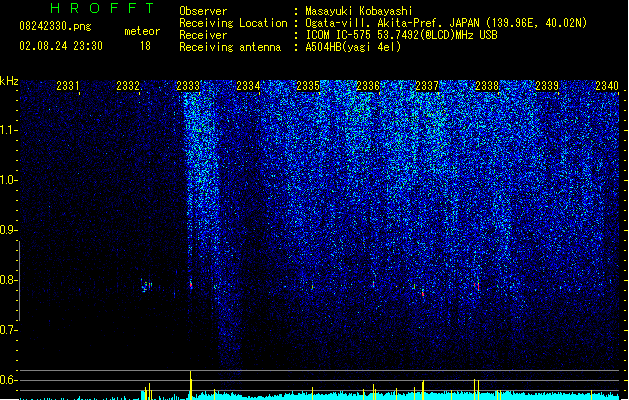Click the HROFFT title text
629x400 pixels.
pos(103,8)
